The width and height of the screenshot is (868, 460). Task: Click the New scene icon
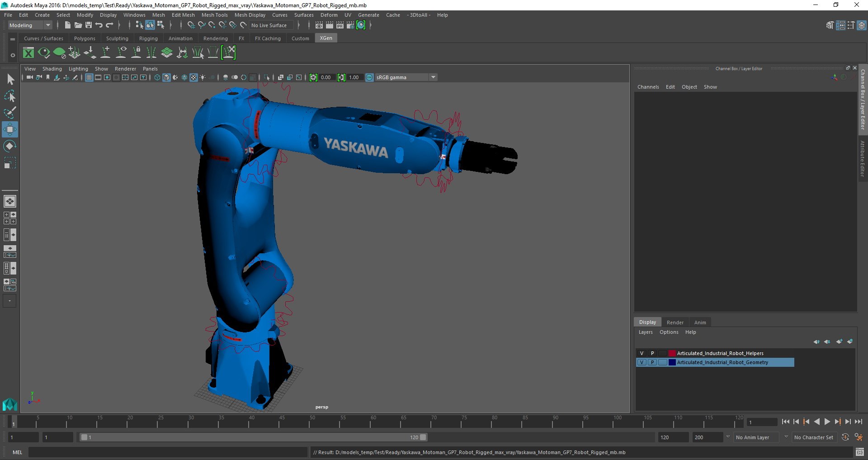[x=67, y=25]
